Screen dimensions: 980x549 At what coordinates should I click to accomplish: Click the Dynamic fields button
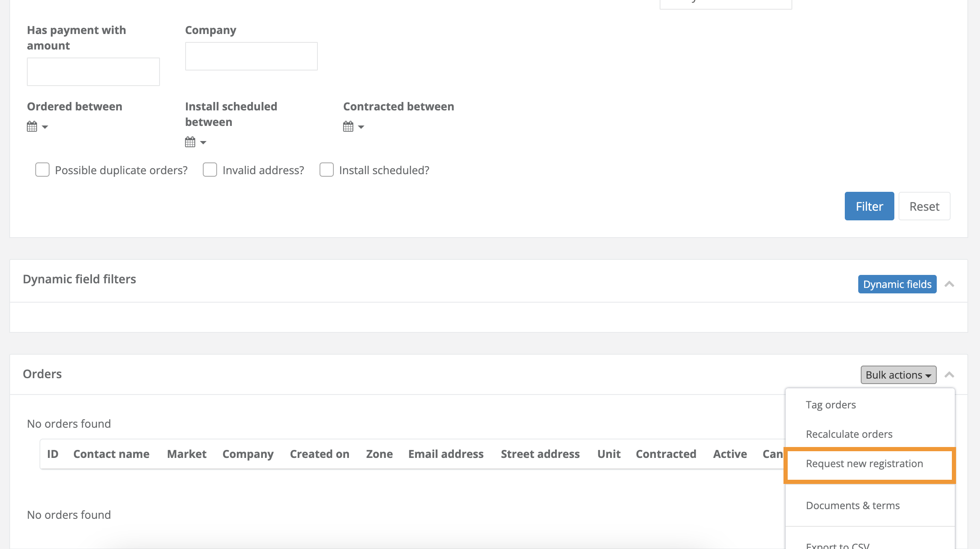point(897,284)
